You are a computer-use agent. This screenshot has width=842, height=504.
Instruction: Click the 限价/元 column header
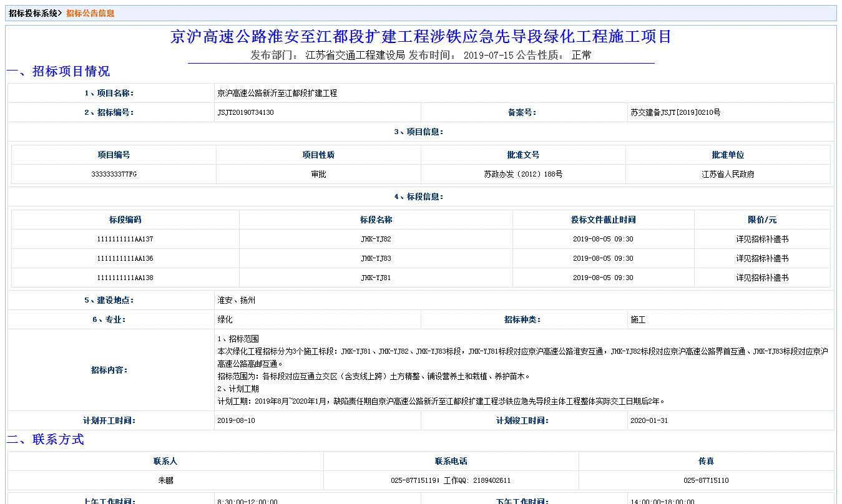[762, 220]
